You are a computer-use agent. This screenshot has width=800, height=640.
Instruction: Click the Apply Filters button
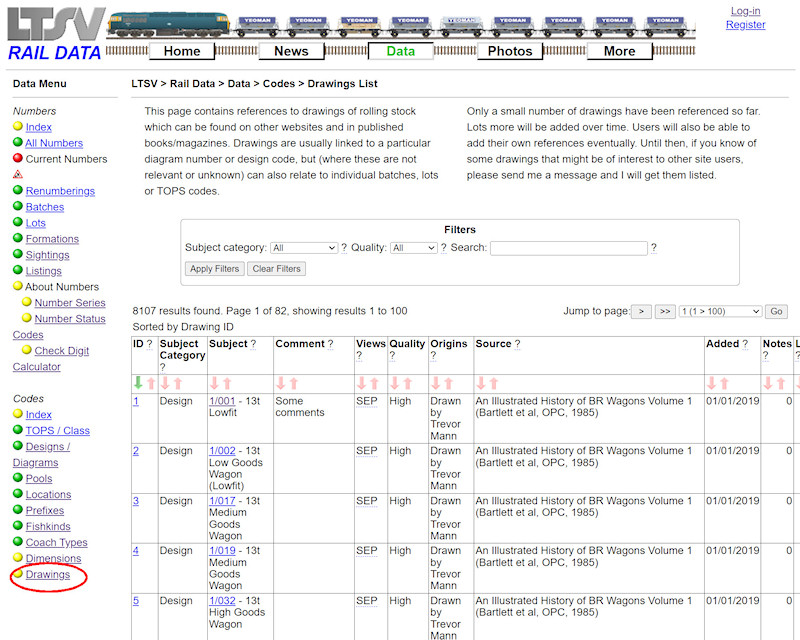[x=214, y=269]
